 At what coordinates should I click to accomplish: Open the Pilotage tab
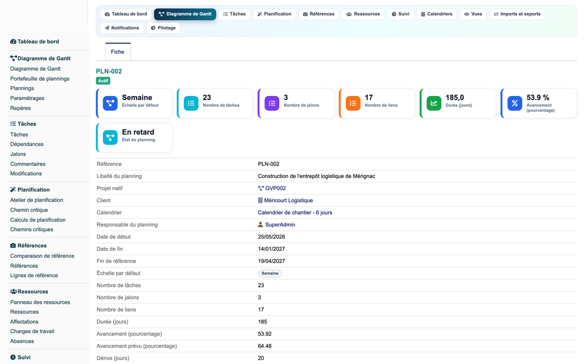click(x=163, y=28)
